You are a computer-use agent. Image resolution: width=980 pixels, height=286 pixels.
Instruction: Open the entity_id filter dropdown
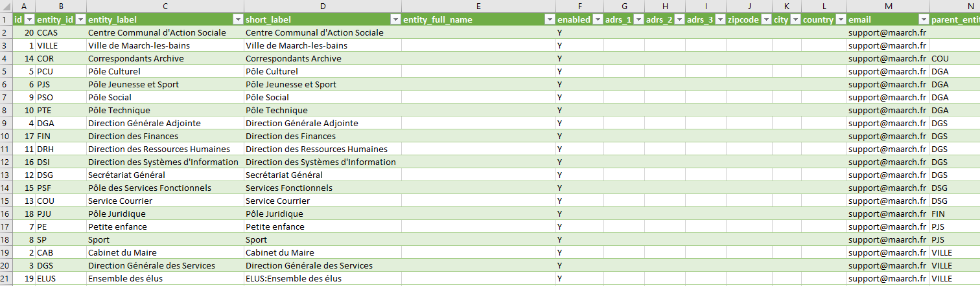coord(80,20)
